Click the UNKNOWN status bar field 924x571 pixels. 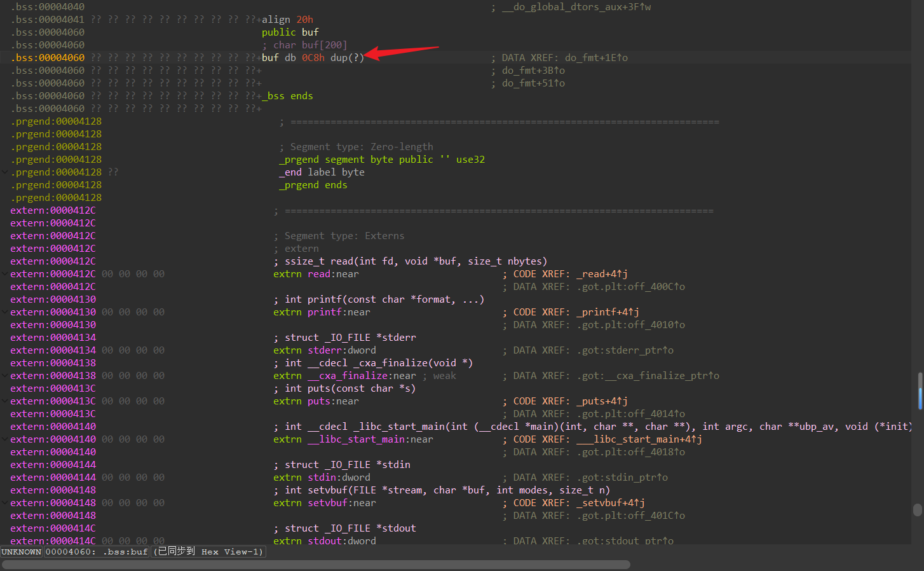[22, 552]
